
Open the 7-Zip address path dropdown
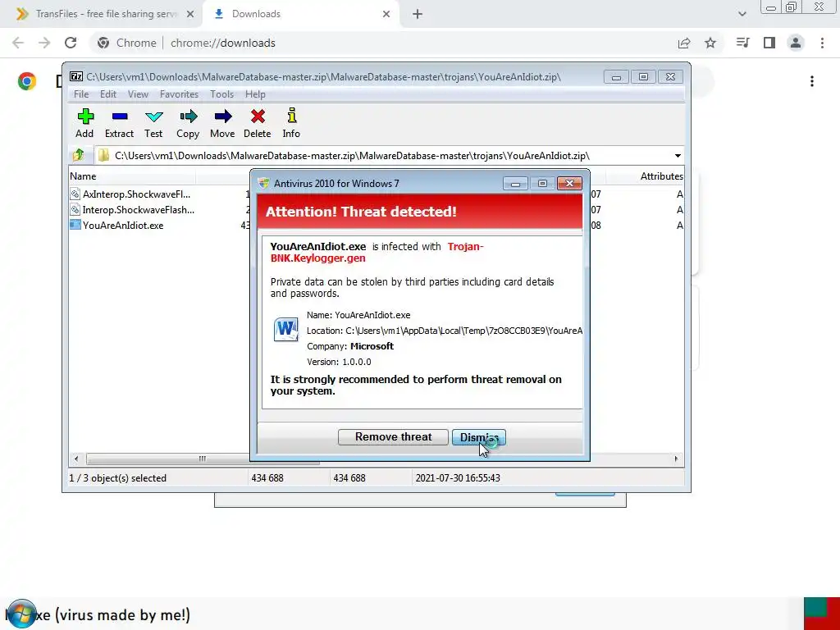[678, 156]
